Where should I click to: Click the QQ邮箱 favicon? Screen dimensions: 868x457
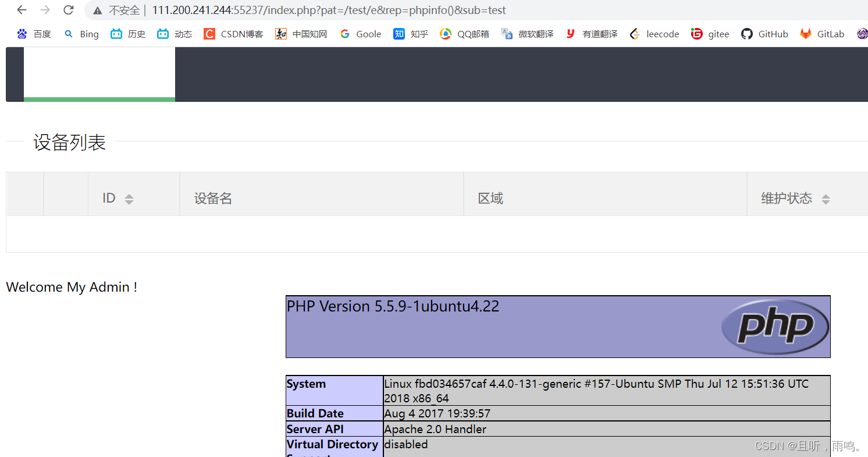coord(446,34)
